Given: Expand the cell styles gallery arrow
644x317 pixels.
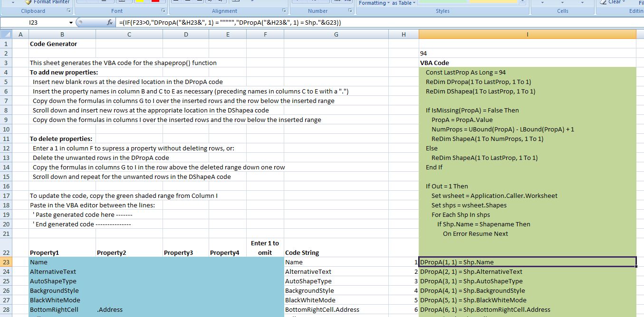Looking at the screenshot, I should [523, 2].
